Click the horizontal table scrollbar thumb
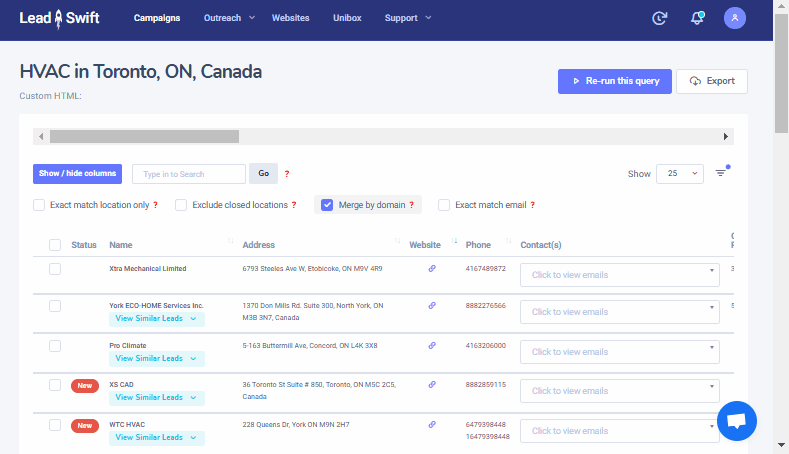Image resolution: width=789 pixels, height=454 pixels. [x=144, y=136]
